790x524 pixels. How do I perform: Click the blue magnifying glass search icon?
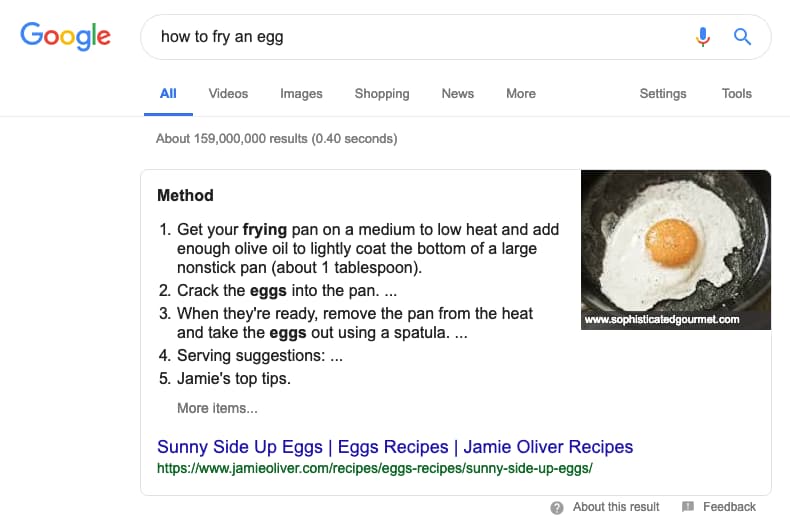coord(742,37)
